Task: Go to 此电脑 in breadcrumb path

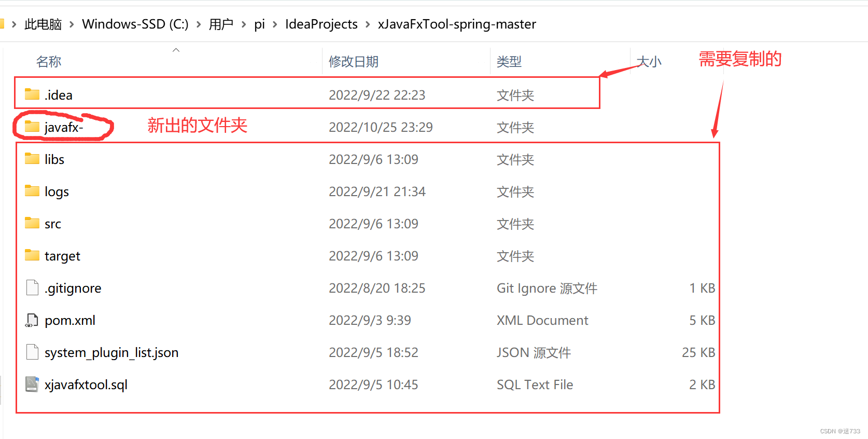Action: click(x=43, y=24)
